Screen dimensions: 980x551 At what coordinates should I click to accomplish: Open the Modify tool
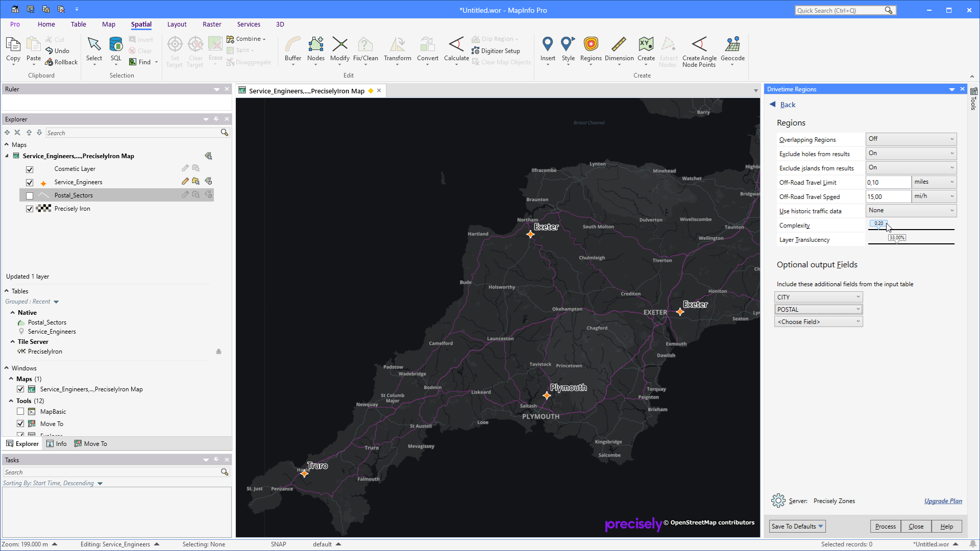340,49
